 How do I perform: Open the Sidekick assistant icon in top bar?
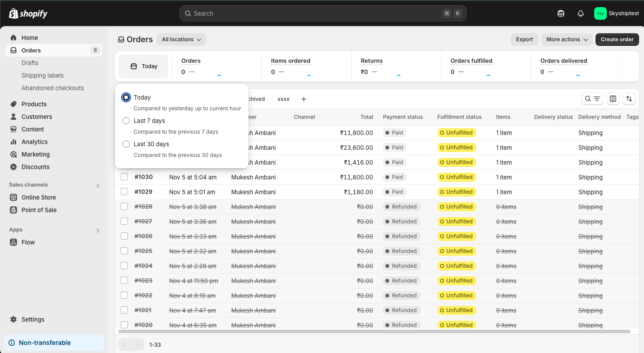point(561,13)
